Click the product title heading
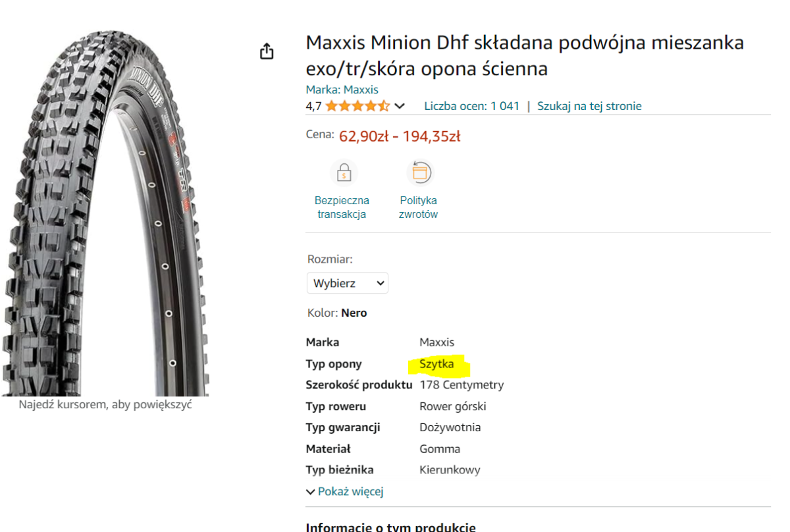Screen dimensions: 790x532 525,55
